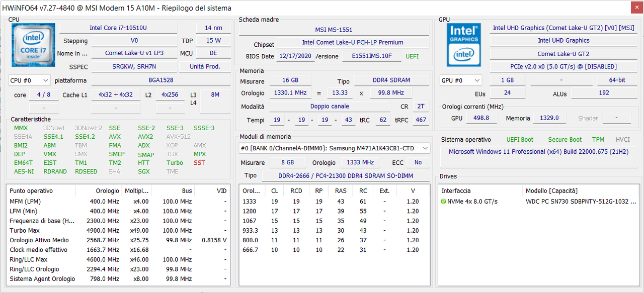
Task: Click the ECC No value
Action: click(x=418, y=163)
